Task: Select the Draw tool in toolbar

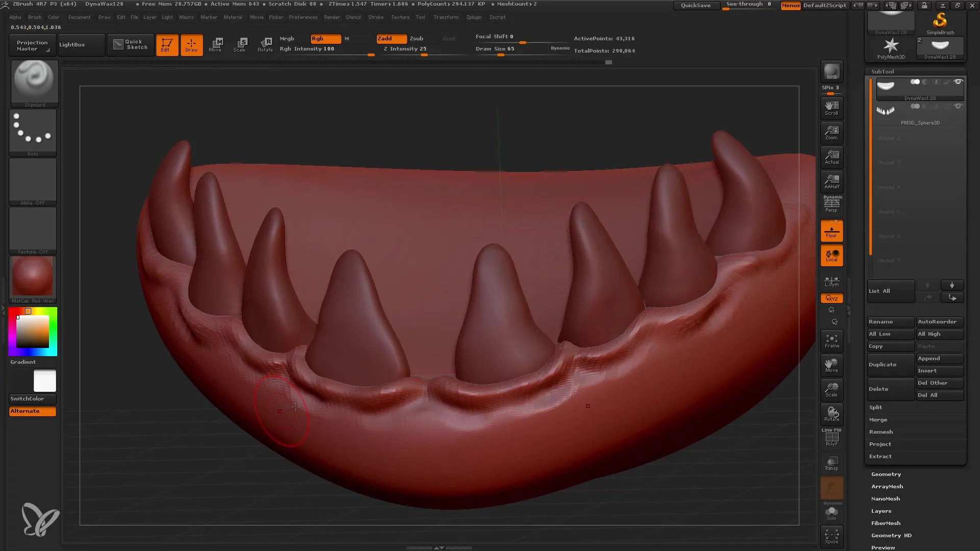Action: pos(191,45)
